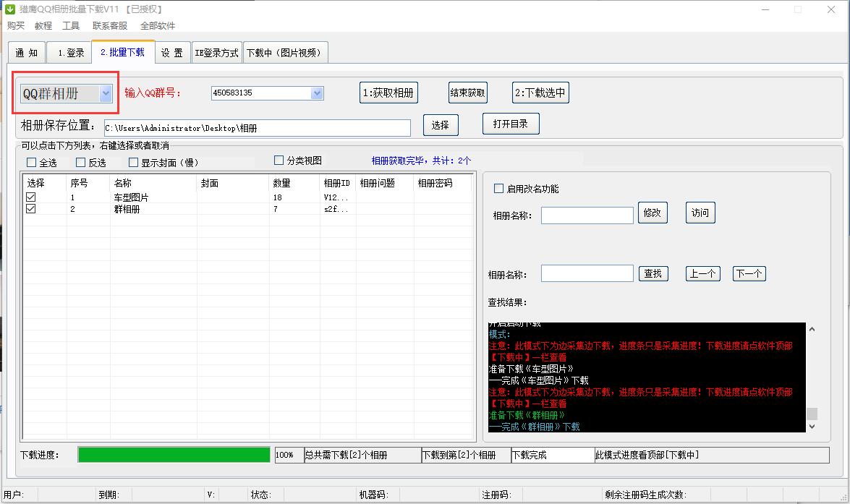Click the 1:获取相册 button

[x=388, y=93]
